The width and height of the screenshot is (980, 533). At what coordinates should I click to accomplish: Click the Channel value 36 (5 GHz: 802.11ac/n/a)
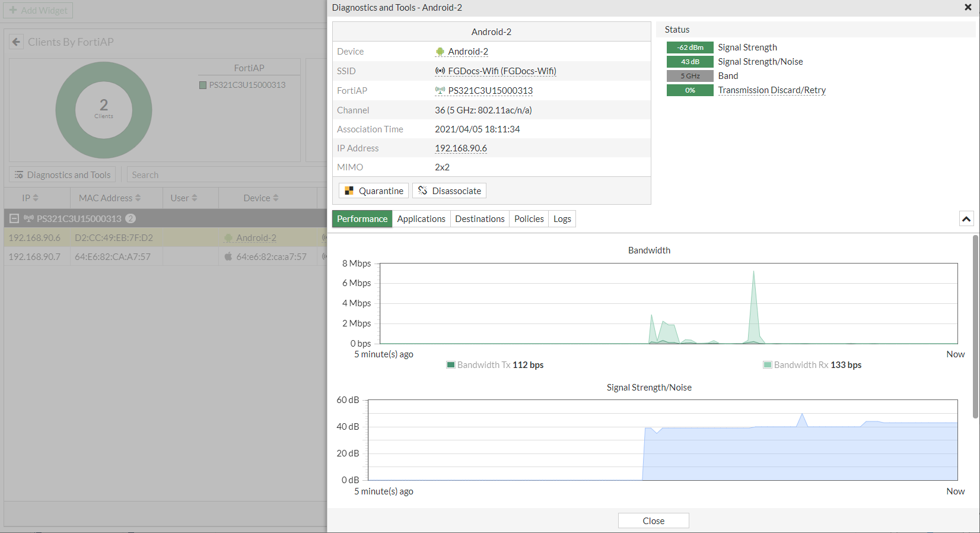click(x=483, y=110)
